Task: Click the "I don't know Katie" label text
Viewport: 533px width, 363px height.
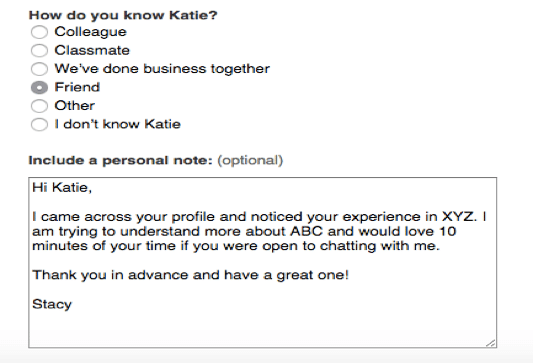Action: point(118,124)
